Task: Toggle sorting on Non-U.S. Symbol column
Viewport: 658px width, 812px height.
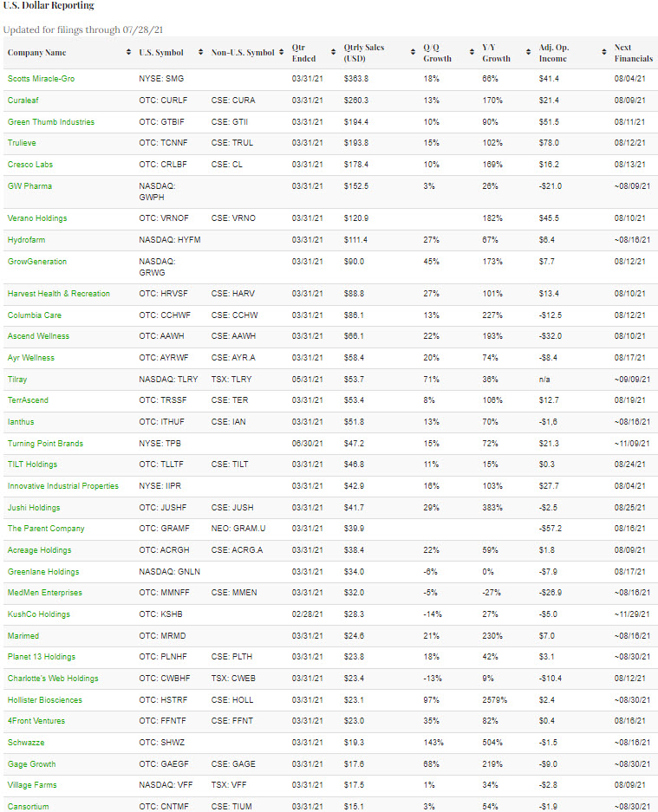Action: pos(281,53)
